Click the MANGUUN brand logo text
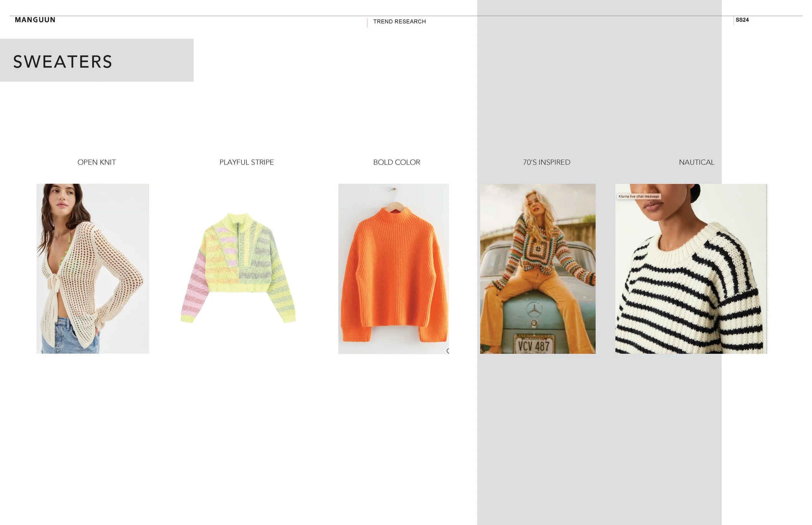Image resolution: width=812 pixels, height=525 pixels. pyautogui.click(x=35, y=20)
